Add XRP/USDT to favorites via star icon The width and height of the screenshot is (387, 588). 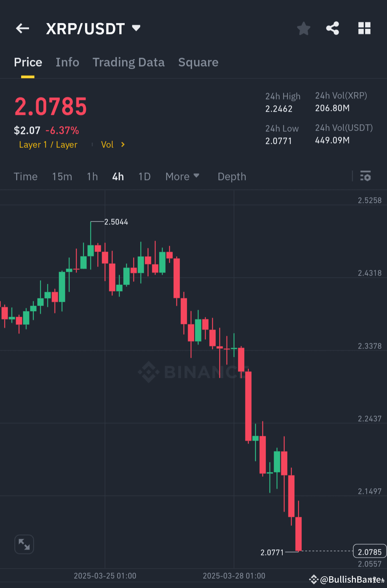(304, 28)
